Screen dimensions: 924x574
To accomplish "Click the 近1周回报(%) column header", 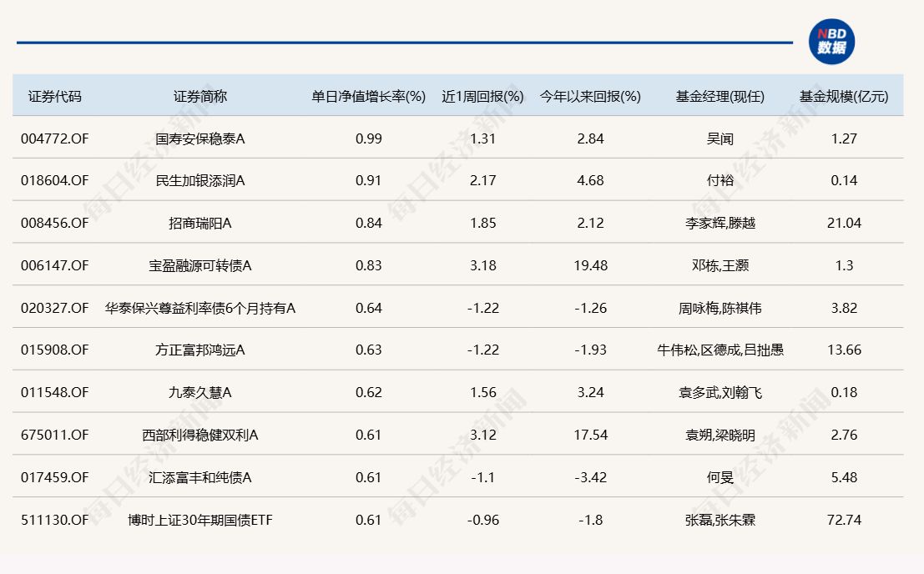I will point(482,96).
